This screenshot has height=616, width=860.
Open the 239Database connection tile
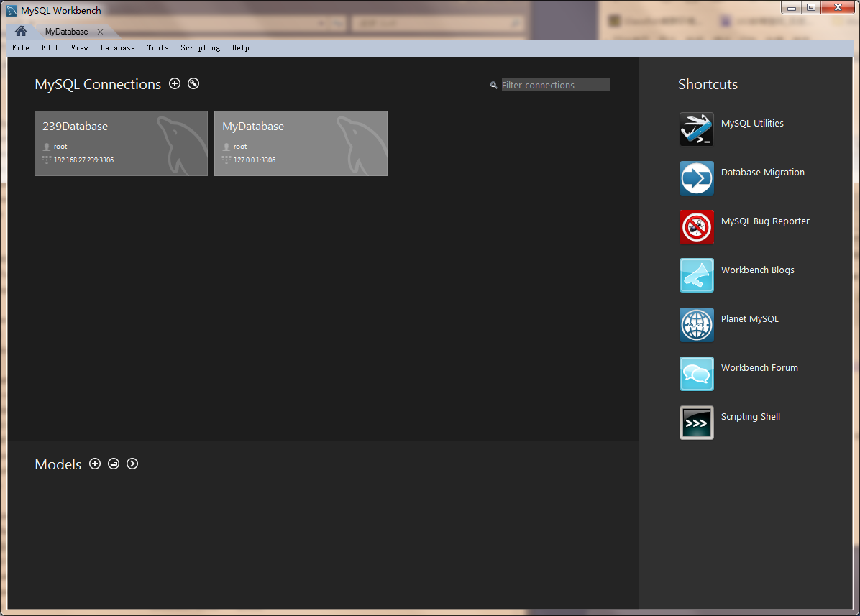click(122, 144)
